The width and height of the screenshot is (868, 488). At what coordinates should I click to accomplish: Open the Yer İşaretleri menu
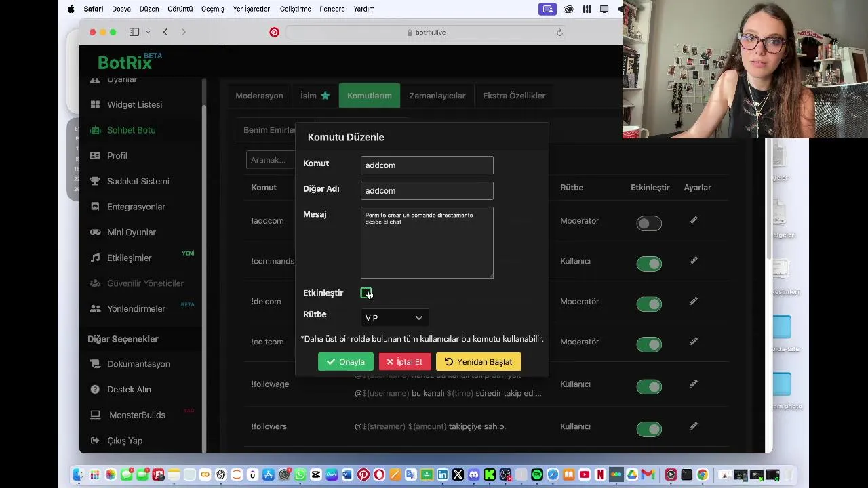pyautogui.click(x=252, y=9)
